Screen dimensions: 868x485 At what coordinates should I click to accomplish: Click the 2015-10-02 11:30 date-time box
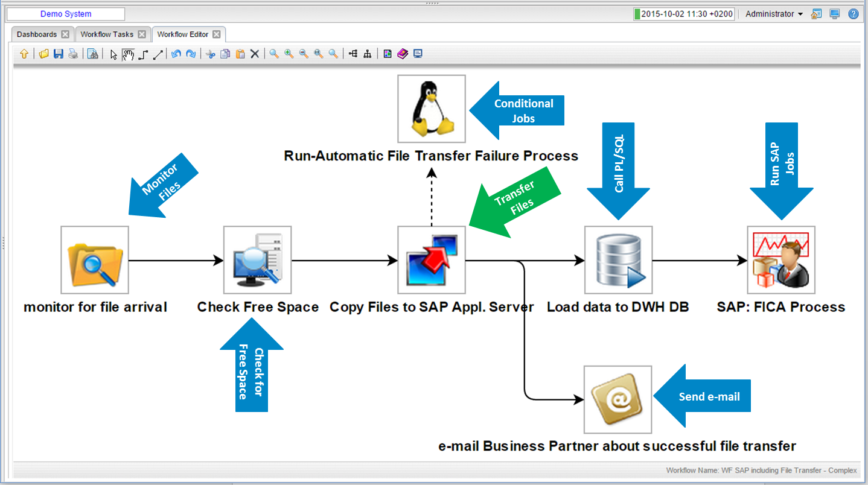684,14
